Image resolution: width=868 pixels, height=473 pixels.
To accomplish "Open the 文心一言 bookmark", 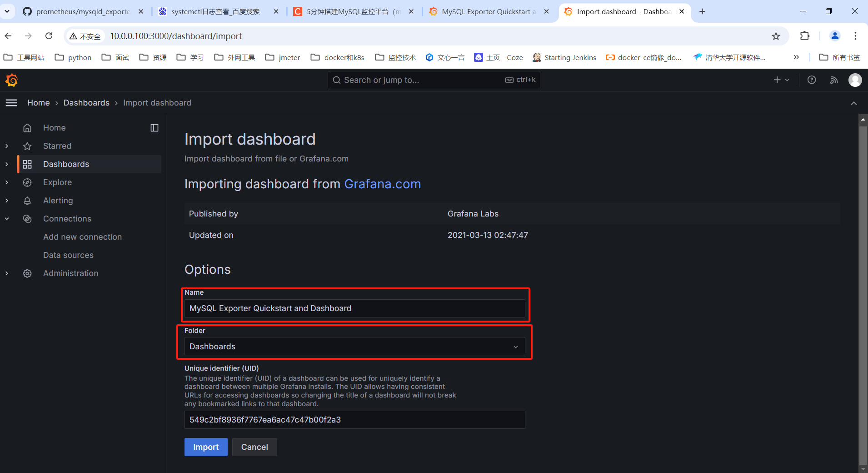I will (445, 57).
